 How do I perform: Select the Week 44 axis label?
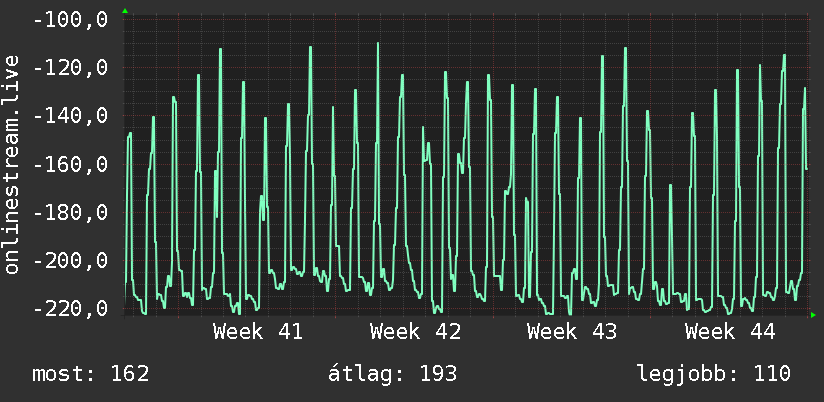click(730, 332)
